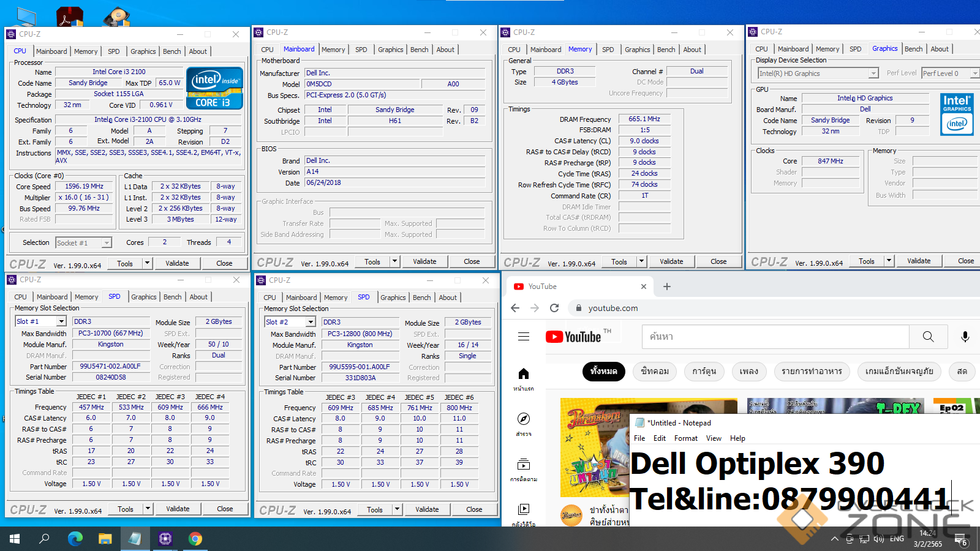Select the การ์ตูน filter chip
The width and height of the screenshot is (980, 551).
pos(704,371)
